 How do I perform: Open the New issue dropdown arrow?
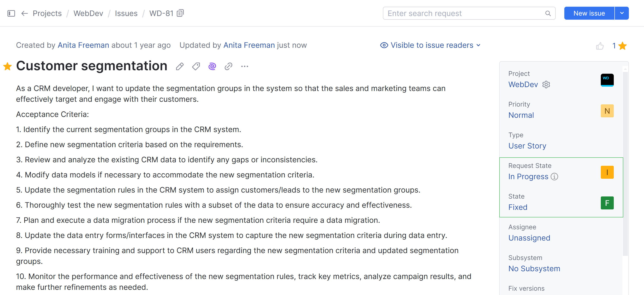(x=622, y=13)
